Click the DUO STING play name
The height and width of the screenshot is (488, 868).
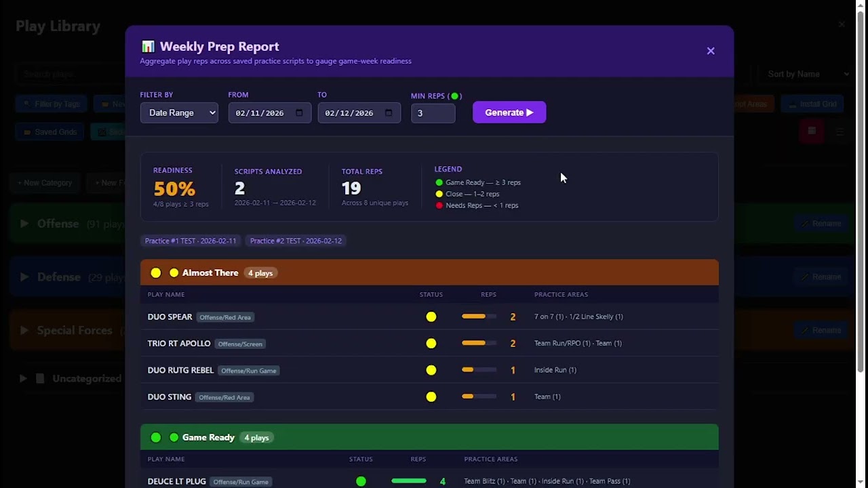click(170, 397)
